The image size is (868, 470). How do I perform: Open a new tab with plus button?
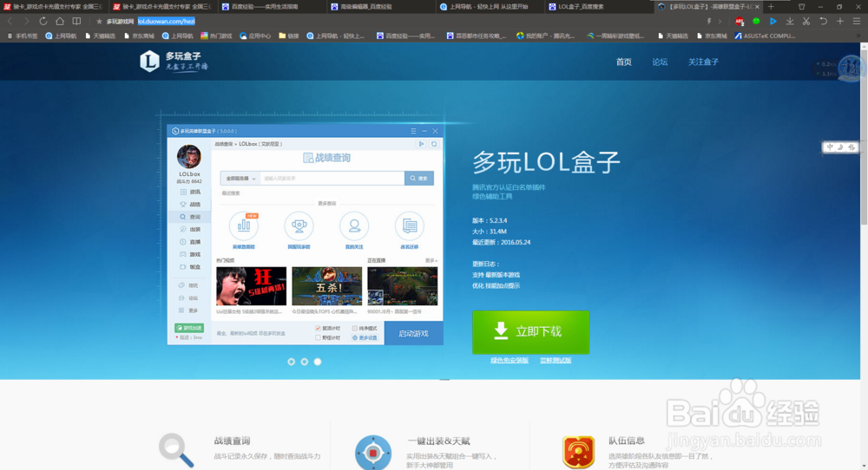click(x=771, y=7)
